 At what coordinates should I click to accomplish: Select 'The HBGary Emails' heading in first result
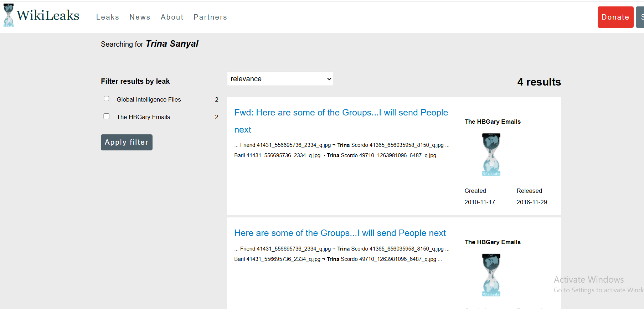click(x=493, y=122)
